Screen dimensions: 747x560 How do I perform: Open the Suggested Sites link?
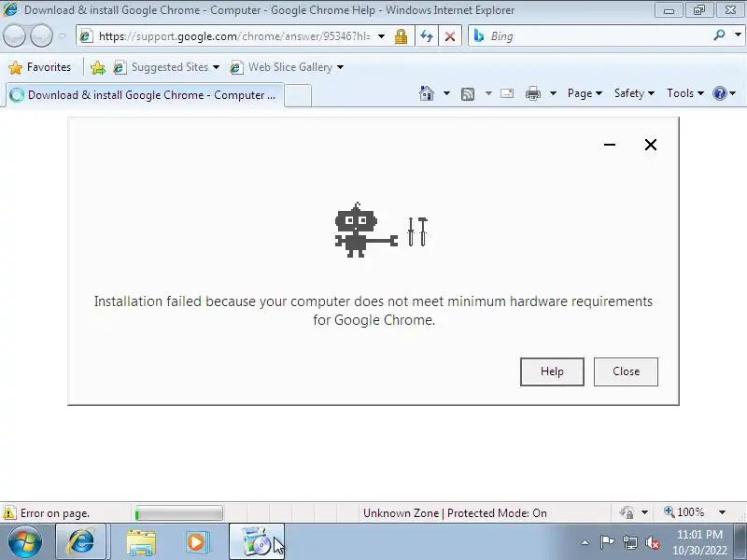[x=161, y=67]
